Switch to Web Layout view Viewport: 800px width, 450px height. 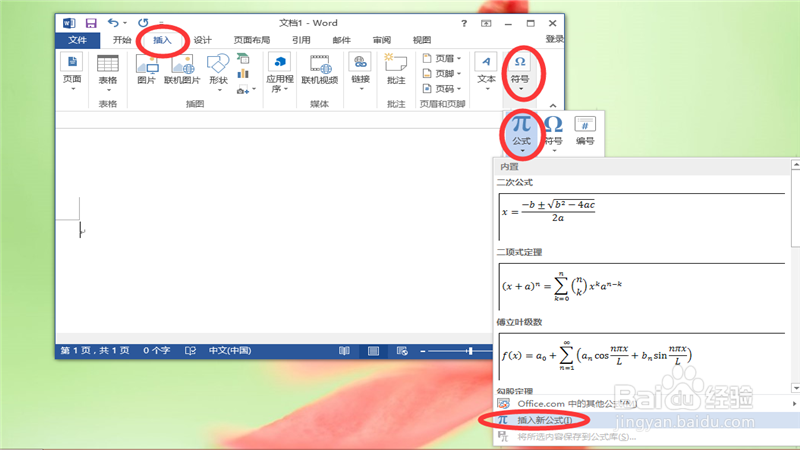[x=402, y=351]
